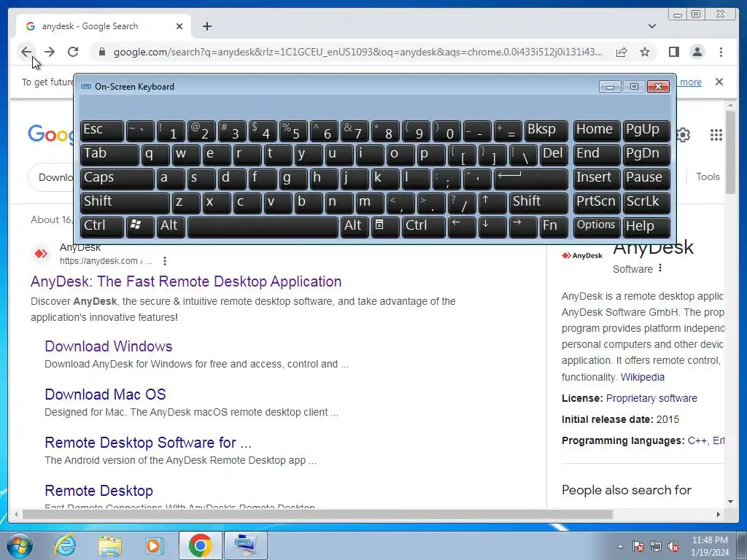The height and width of the screenshot is (560, 747).
Task: Click the right arrow key on keyboard
Action: coord(522,227)
